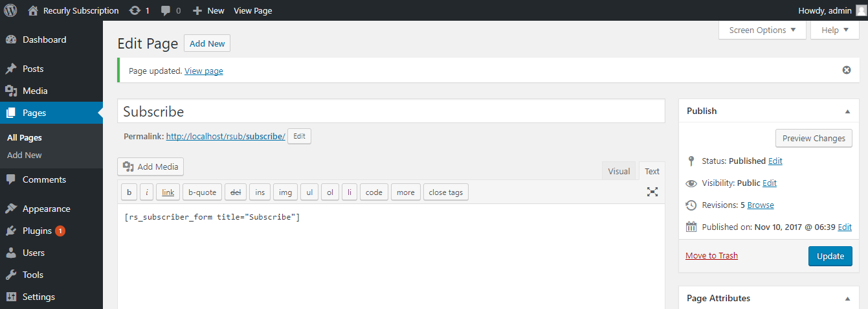Insert bold tag with b button
The width and height of the screenshot is (868, 309).
point(129,192)
